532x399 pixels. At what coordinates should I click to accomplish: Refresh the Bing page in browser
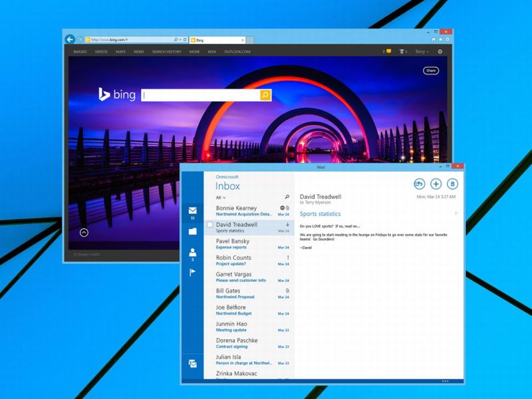[x=185, y=40]
